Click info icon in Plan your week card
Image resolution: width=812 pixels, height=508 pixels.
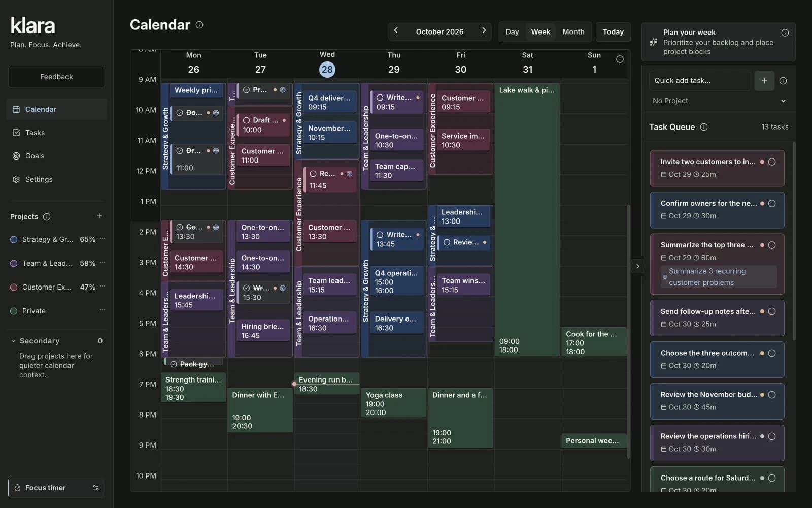[785, 33]
